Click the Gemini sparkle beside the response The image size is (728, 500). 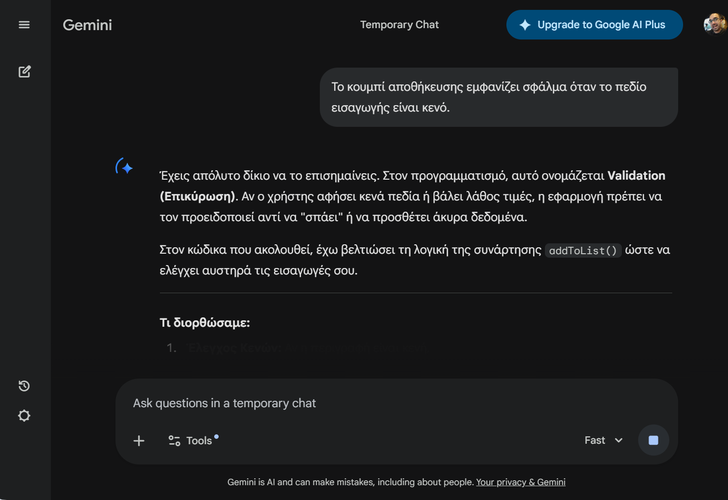pyautogui.click(x=125, y=168)
